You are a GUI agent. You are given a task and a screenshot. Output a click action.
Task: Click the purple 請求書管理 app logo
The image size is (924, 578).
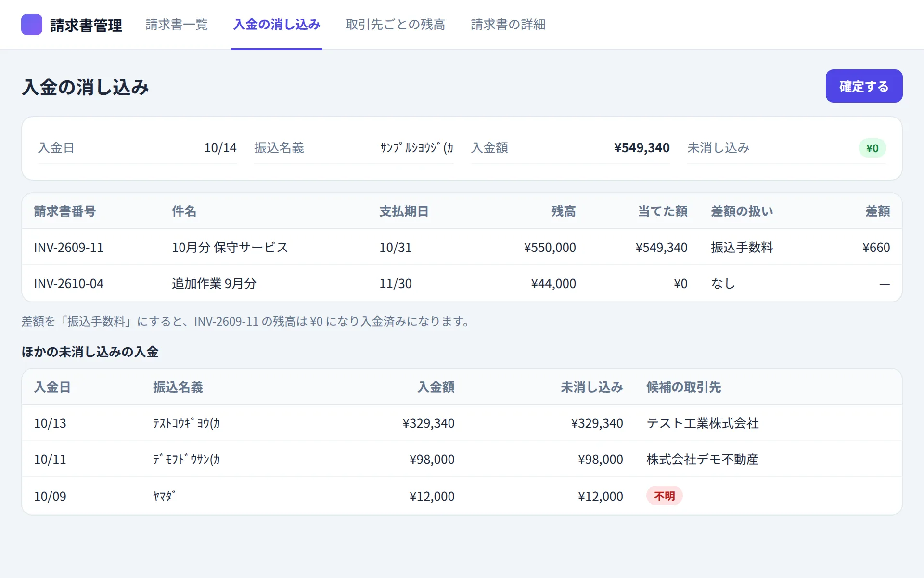32,25
